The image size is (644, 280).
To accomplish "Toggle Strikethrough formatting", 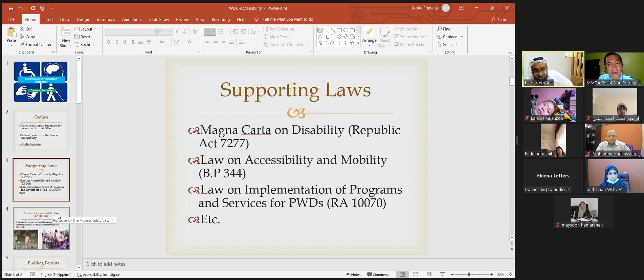I will (141, 42).
